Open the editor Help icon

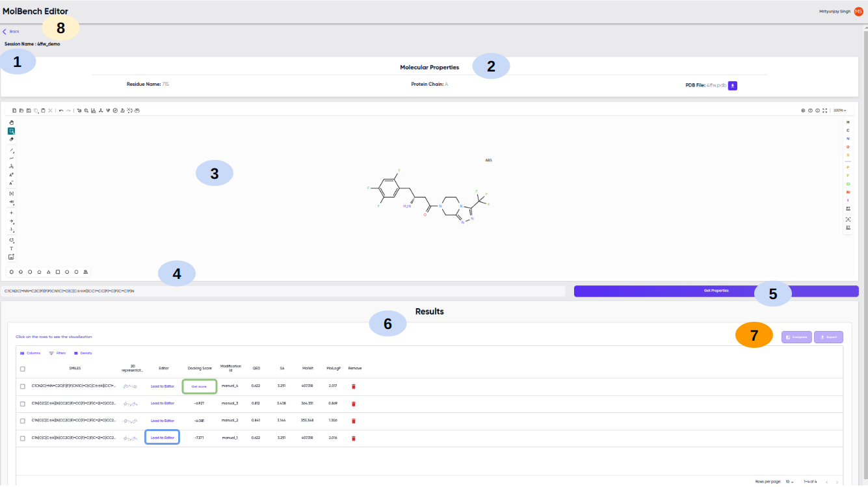[x=810, y=111]
